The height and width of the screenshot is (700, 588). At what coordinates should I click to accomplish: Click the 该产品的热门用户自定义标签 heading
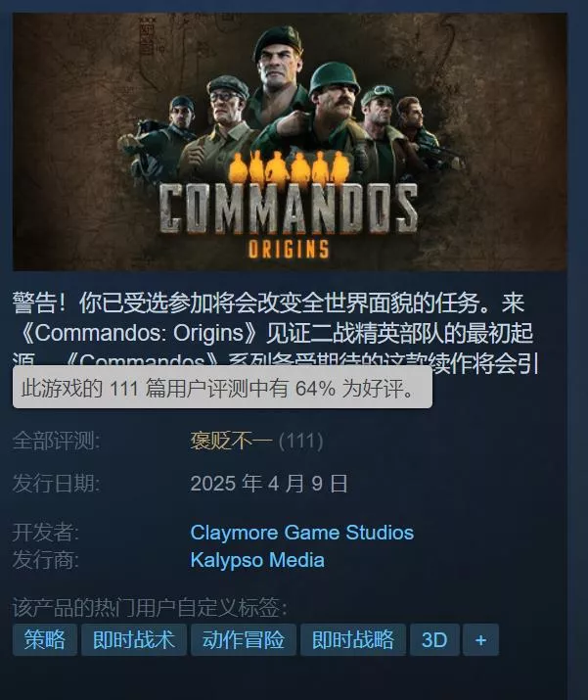150,608
